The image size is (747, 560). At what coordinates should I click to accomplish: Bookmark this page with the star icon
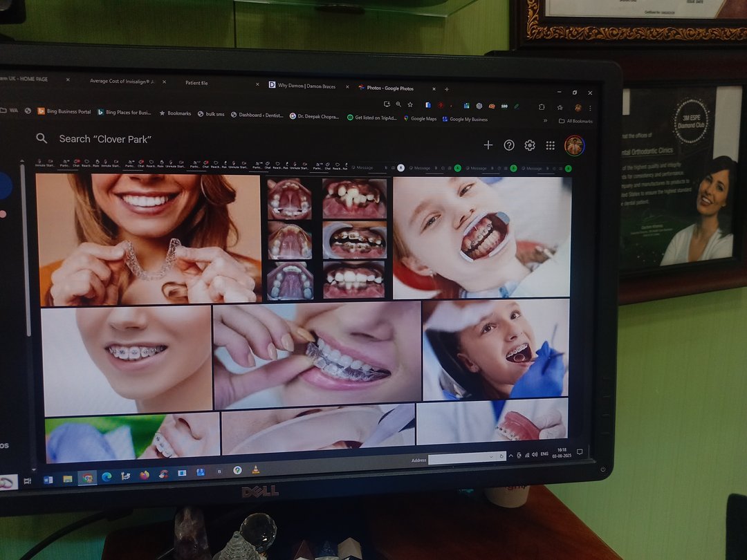tap(410, 104)
